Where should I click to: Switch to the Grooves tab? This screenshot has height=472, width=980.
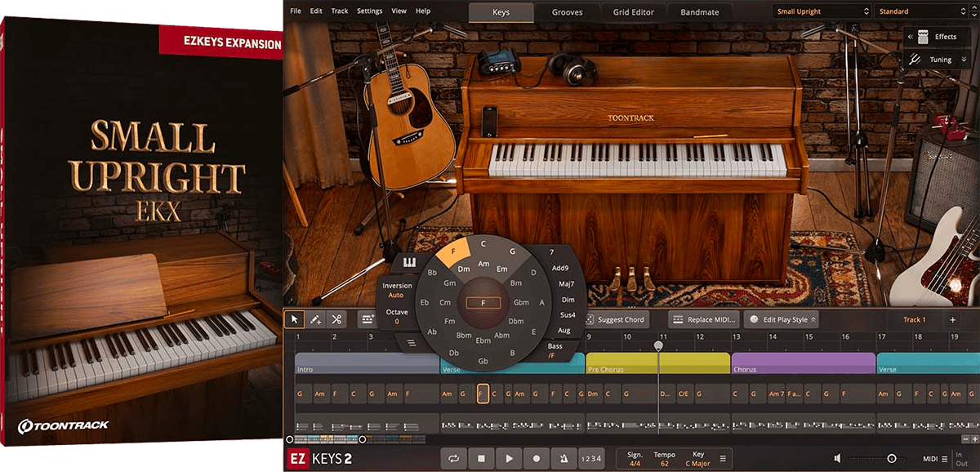pyautogui.click(x=568, y=12)
